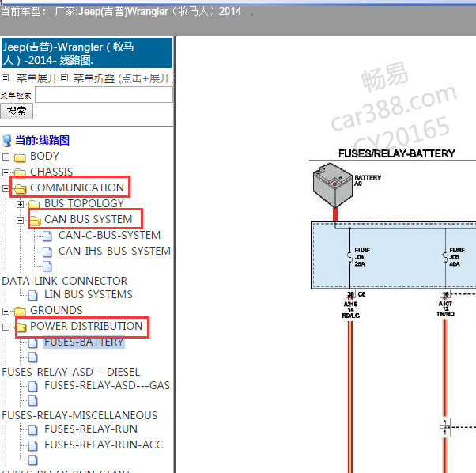This screenshot has height=473, width=476.
Task: Click the POWER DISTRIBUTION label
Action: [x=86, y=326]
